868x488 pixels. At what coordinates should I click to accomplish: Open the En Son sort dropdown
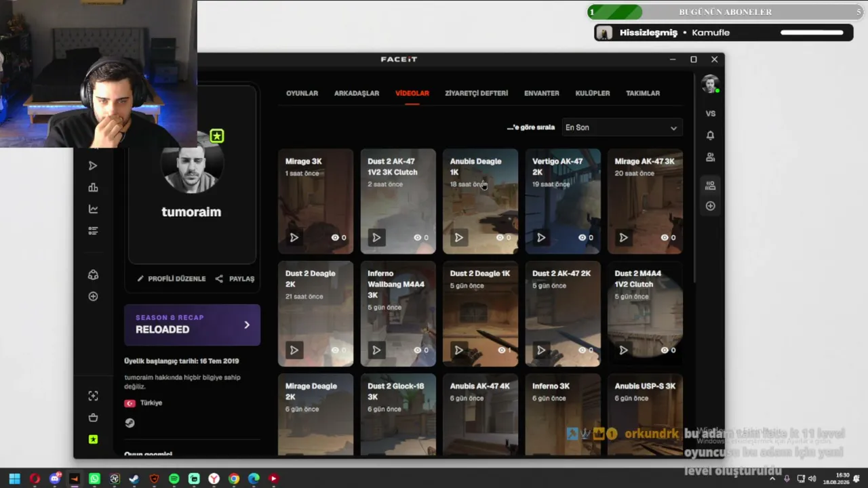pyautogui.click(x=622, y=127)
